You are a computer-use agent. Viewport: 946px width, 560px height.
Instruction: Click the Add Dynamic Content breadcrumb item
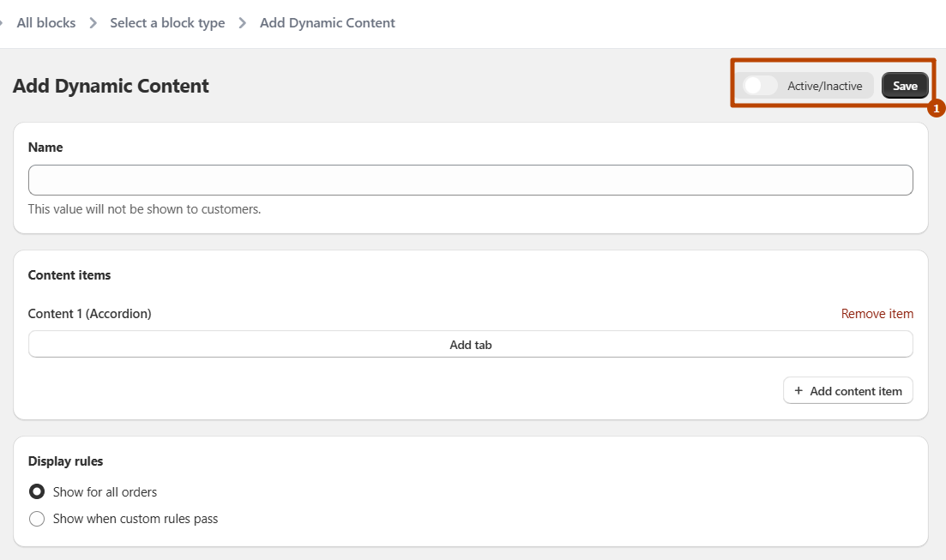[327, 23]
